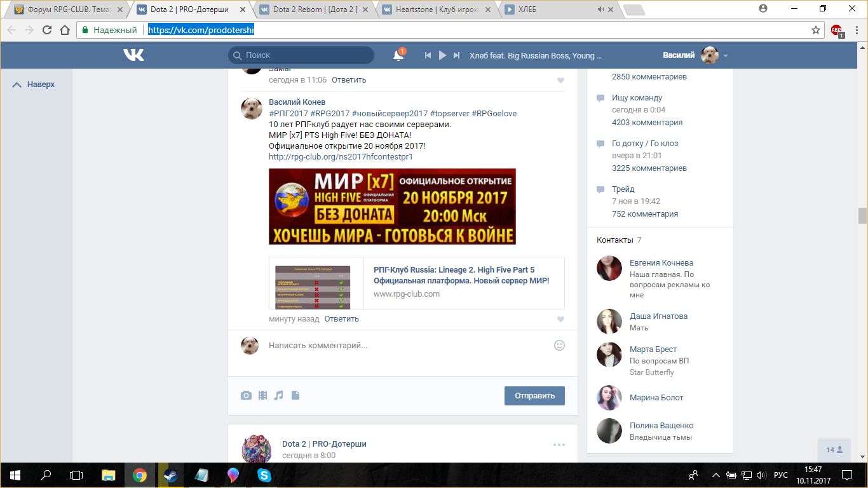Open the Го дотку / Го клоз topic
The image size is (868, 488).
[645, 144]
